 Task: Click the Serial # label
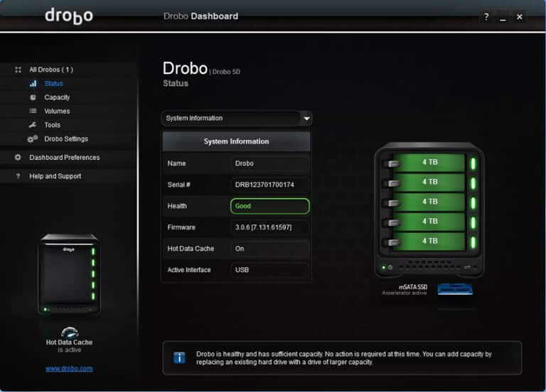click(x=178, y=185)
